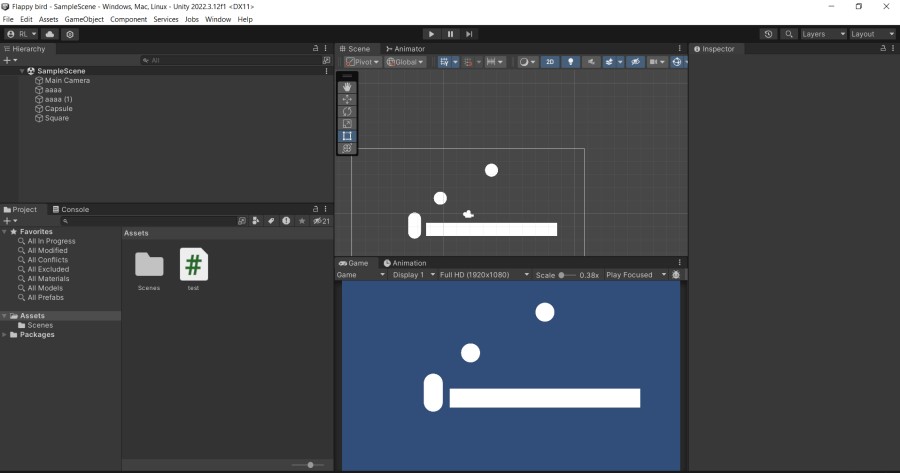Viewport: 900px width, 473px height.
Task: Lock the Hierarchy panel
Action: click(317, 48)
